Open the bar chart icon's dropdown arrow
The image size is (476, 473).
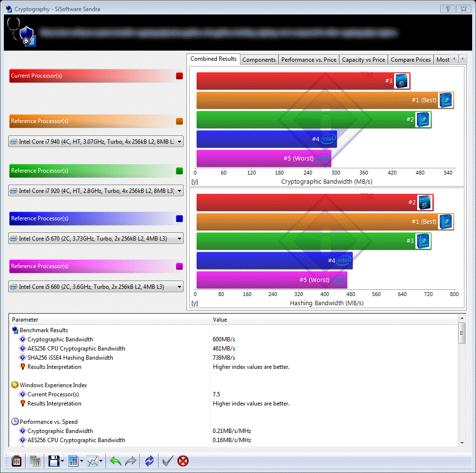point(81,461)
